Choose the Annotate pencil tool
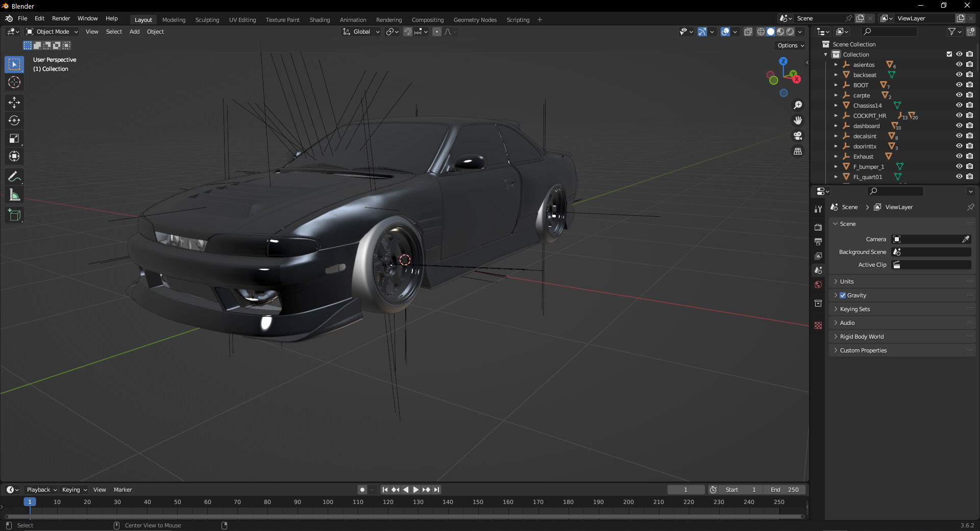This screenshot has height=531, width=980. 14,177
